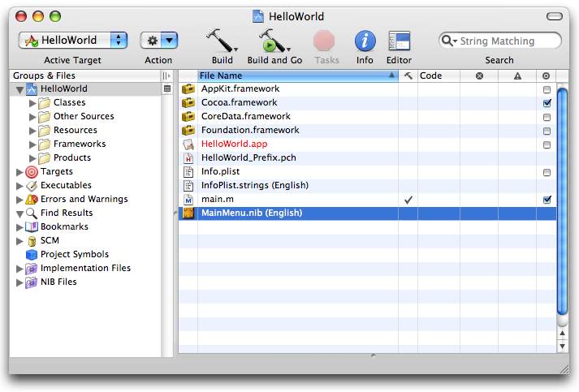Sort by errors column header icon
Viewport: 579px width, 392px height.
pyautogui.click(x=479, y=75)
